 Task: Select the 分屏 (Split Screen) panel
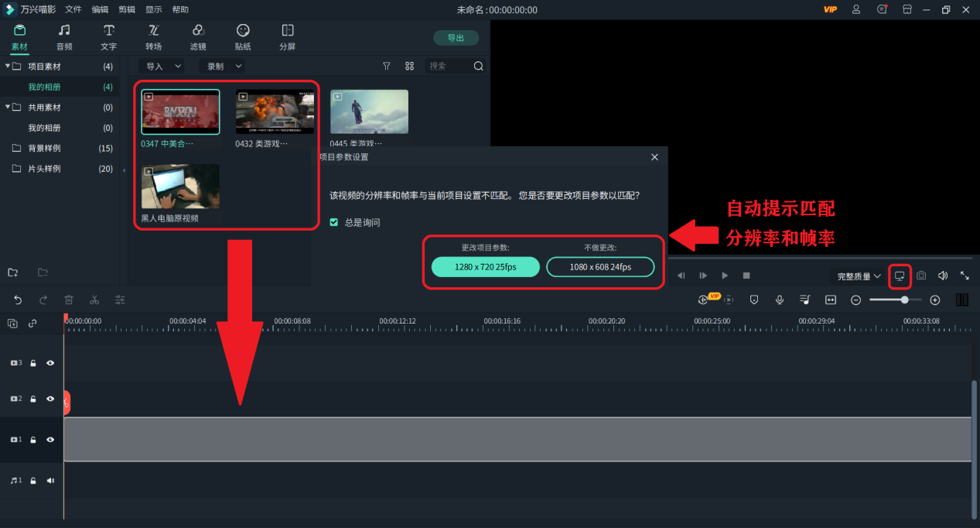(x=287, y=36)
